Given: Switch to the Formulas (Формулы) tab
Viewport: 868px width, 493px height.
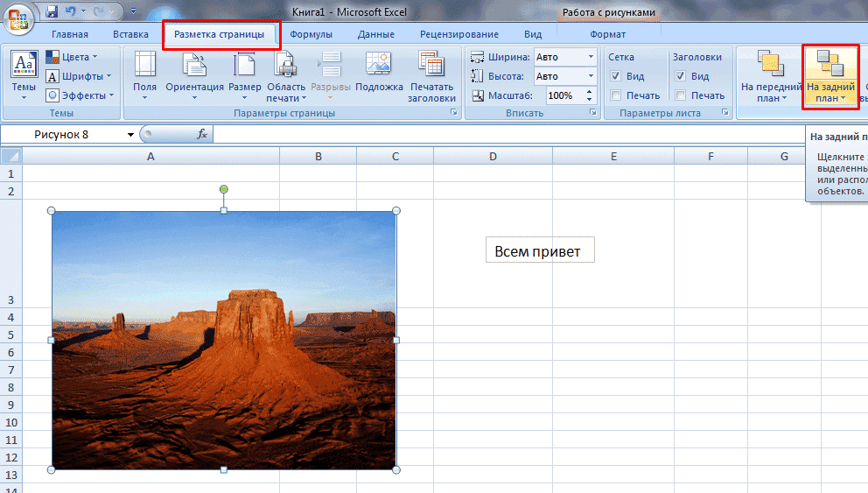Looking at the screenshot, I should click(311, 34).
